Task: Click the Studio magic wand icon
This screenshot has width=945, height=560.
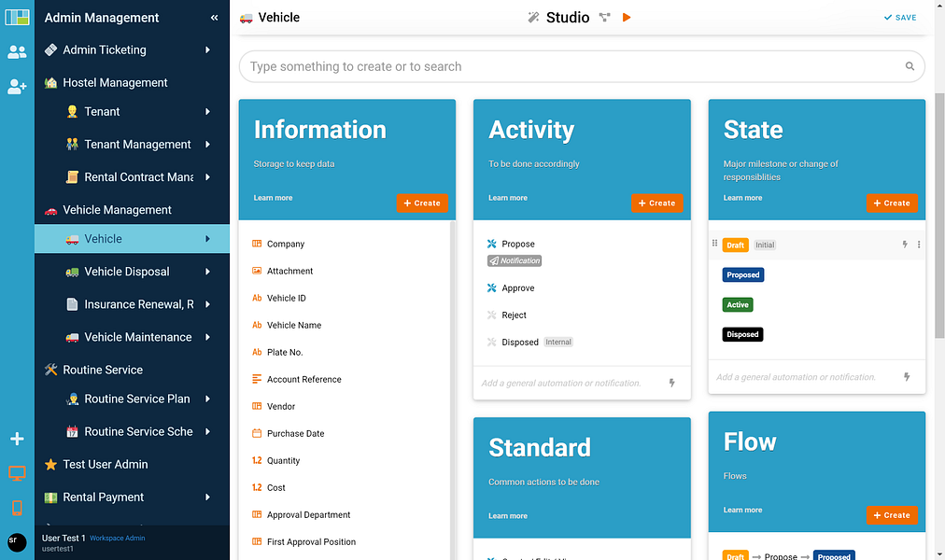Action: 533,18
